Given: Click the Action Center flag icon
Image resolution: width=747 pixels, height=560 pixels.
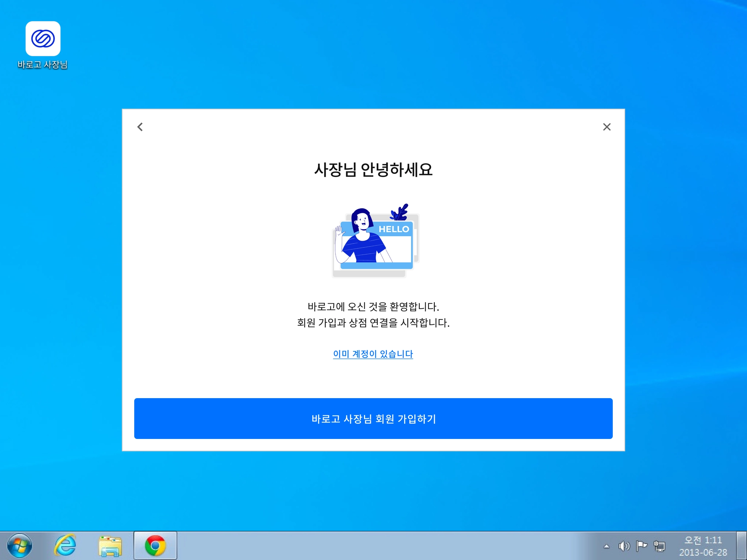Looking at the screenshot, I should (641, 546).
